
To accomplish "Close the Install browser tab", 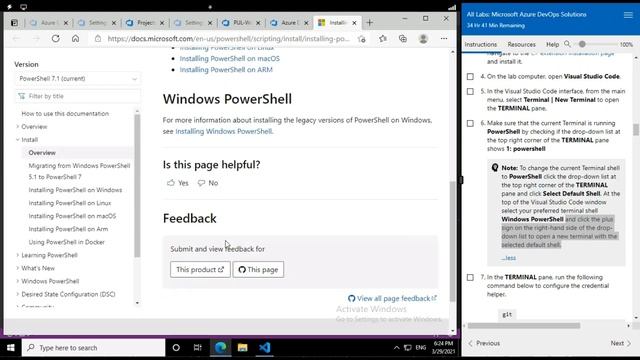I will coord(354,23).
